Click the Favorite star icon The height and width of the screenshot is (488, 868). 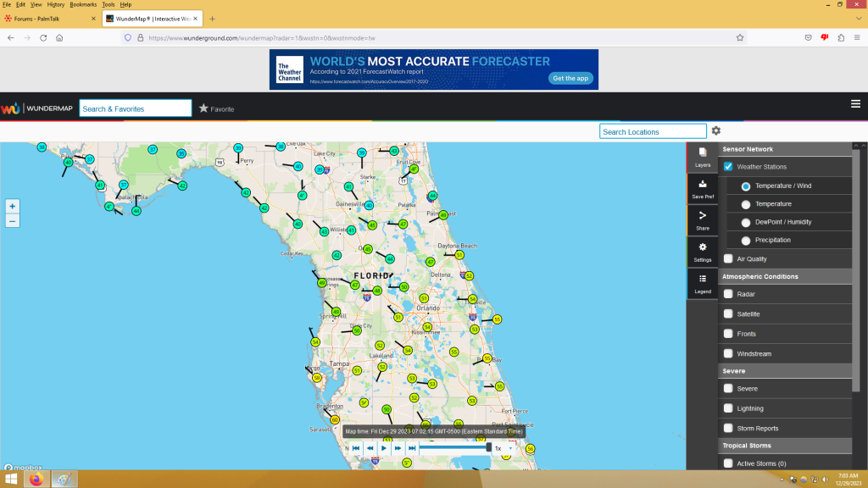click(x=203, y=108)
